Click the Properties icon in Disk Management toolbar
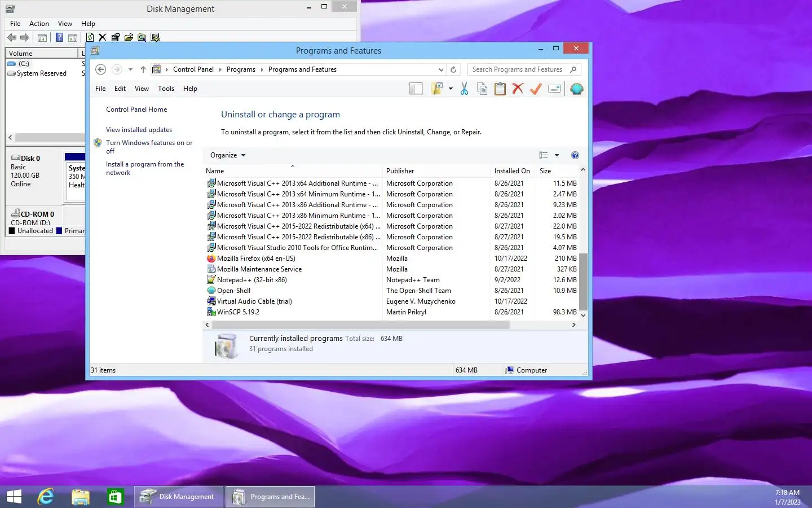The height and width of the screenshot is (508, 812). [116, 37]
